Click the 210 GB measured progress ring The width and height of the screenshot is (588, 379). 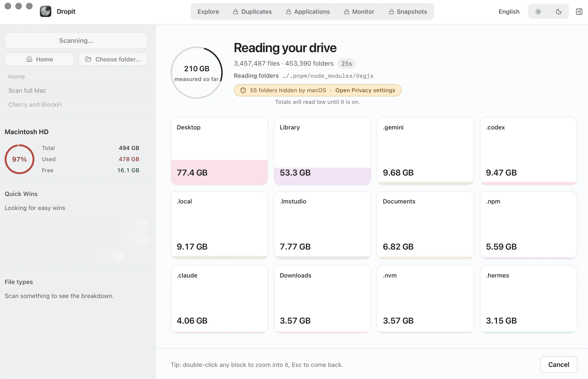(196, 73)
